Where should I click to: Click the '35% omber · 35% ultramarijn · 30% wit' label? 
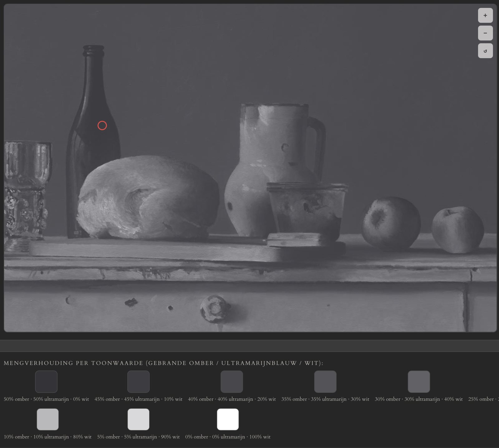[x=325, y=399]
